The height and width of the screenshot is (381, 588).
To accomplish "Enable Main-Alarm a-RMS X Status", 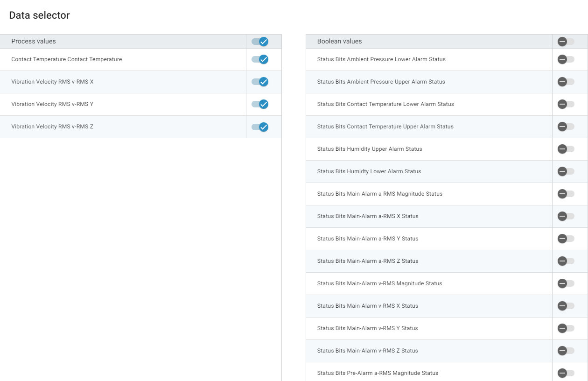I will (x=566, y=216).
